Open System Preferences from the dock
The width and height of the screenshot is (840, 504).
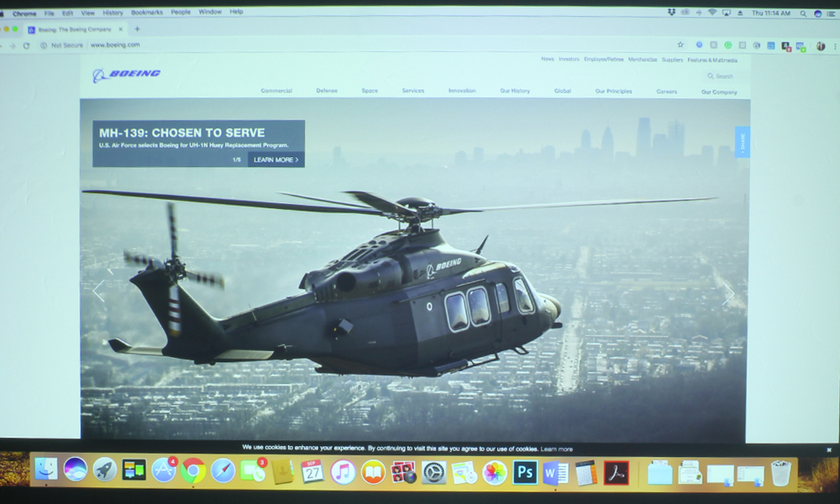[x=433, y=472]
